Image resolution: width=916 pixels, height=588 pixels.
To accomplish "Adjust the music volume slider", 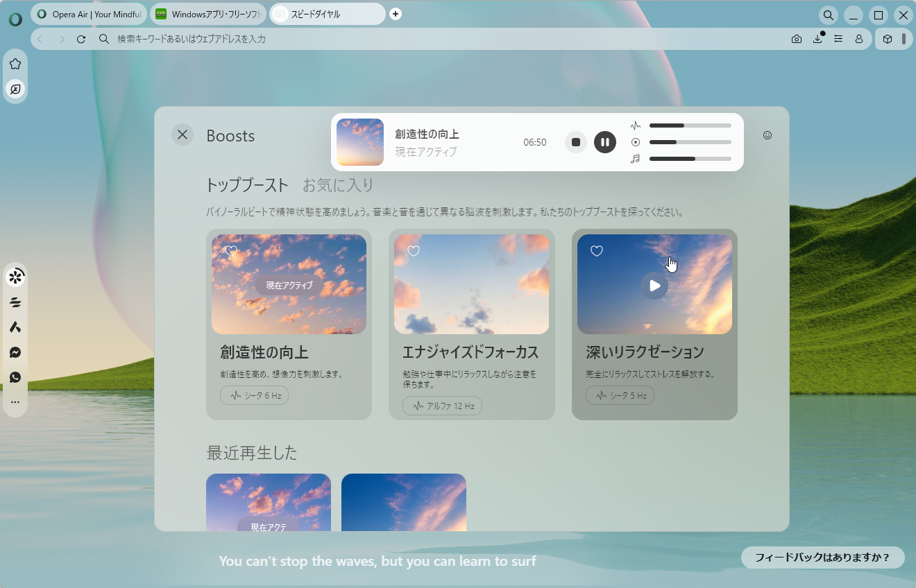I will click(690, 159).
